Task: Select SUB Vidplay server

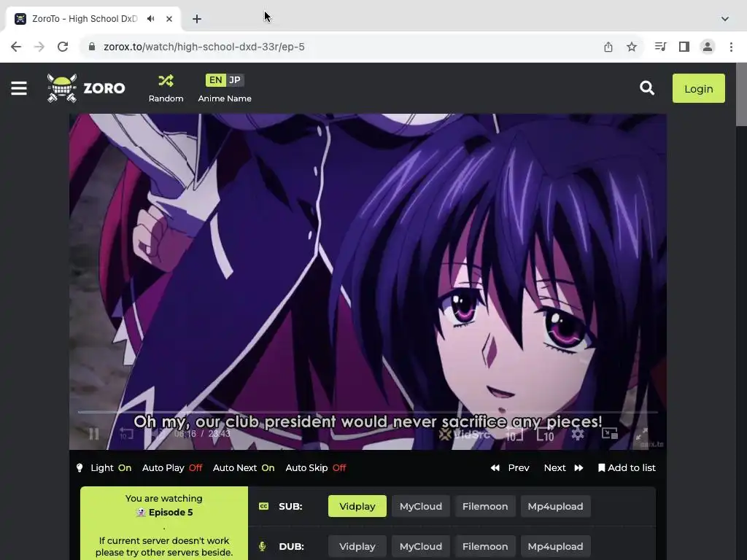Action: click(357, 506)
